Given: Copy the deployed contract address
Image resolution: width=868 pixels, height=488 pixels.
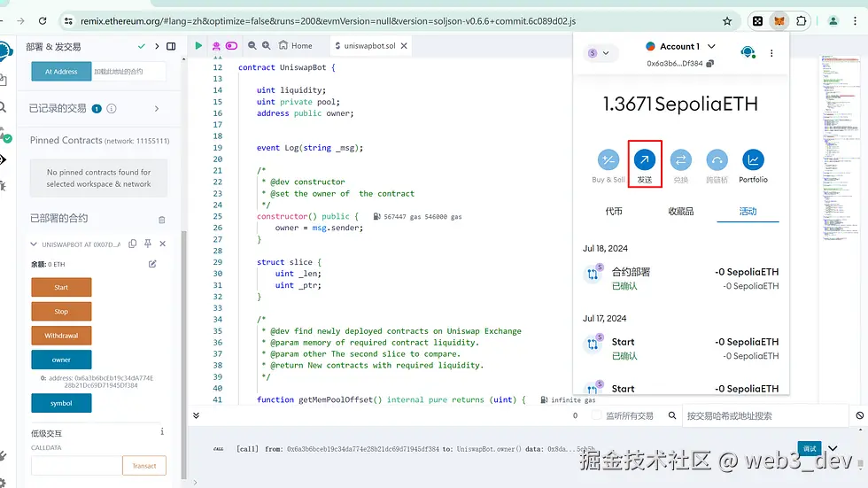Looking at the screenshot, I should click(x=132, y=244).
